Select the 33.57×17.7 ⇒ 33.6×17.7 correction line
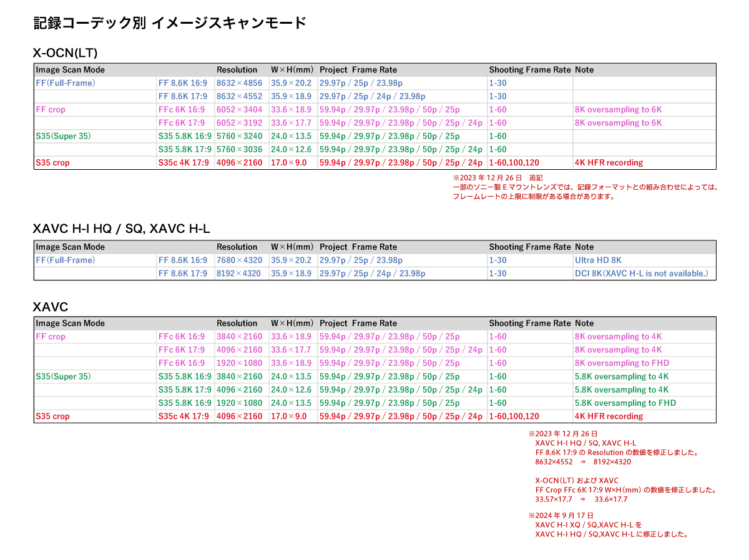This screenshot has width=749, height=560. click(580, 499)
